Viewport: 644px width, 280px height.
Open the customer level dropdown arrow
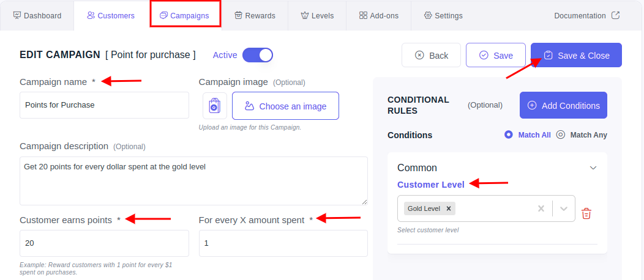click(563, 208)
